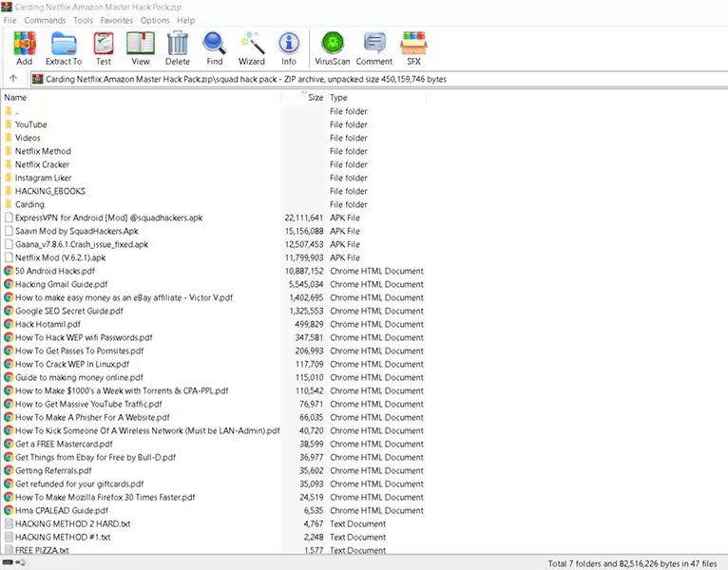Select How To Make Mozilla Firefox 30 Times Faster.pdf
The height and width of the screenshot is (570, 728).
point(105,497)
